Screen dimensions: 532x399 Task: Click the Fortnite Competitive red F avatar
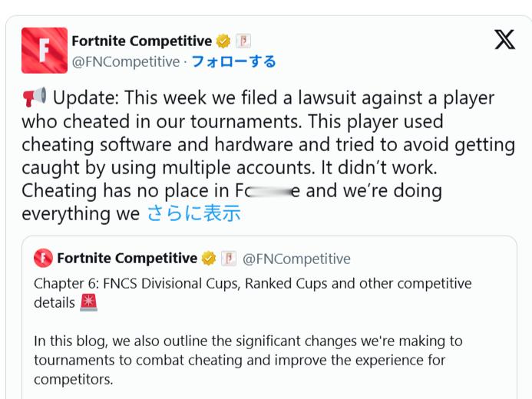click(45, 51)
